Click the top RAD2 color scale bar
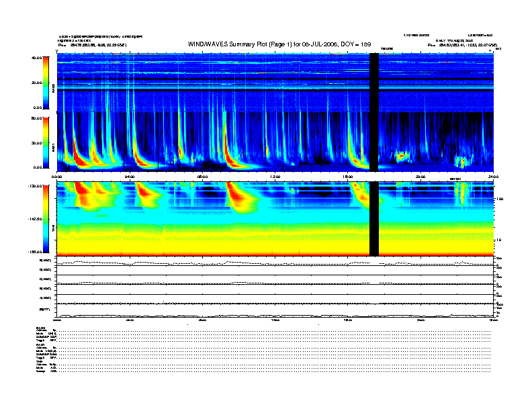The height and width of the screenshot is (411, 532). [x=46, y=83]
